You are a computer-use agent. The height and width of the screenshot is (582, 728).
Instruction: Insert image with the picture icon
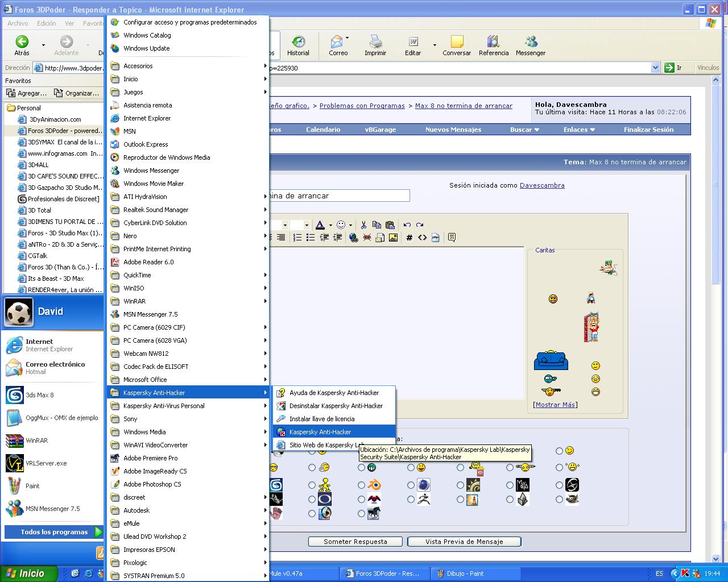(393, 238)
